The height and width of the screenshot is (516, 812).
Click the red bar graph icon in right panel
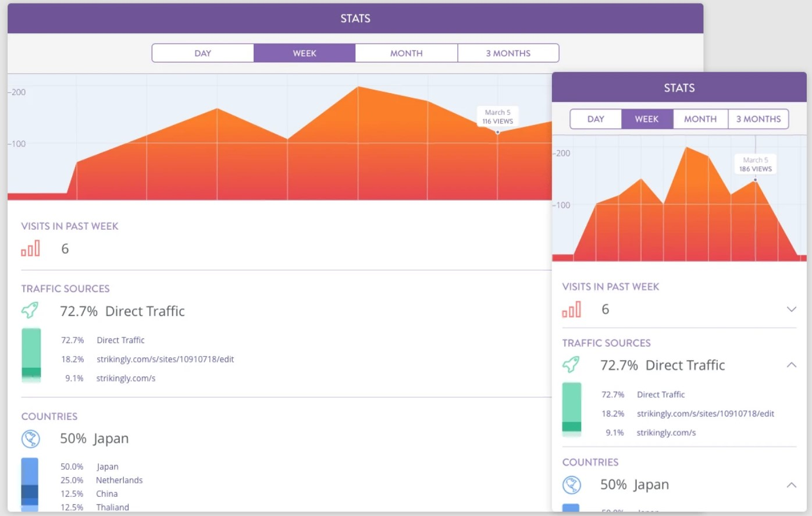(572, 309)
